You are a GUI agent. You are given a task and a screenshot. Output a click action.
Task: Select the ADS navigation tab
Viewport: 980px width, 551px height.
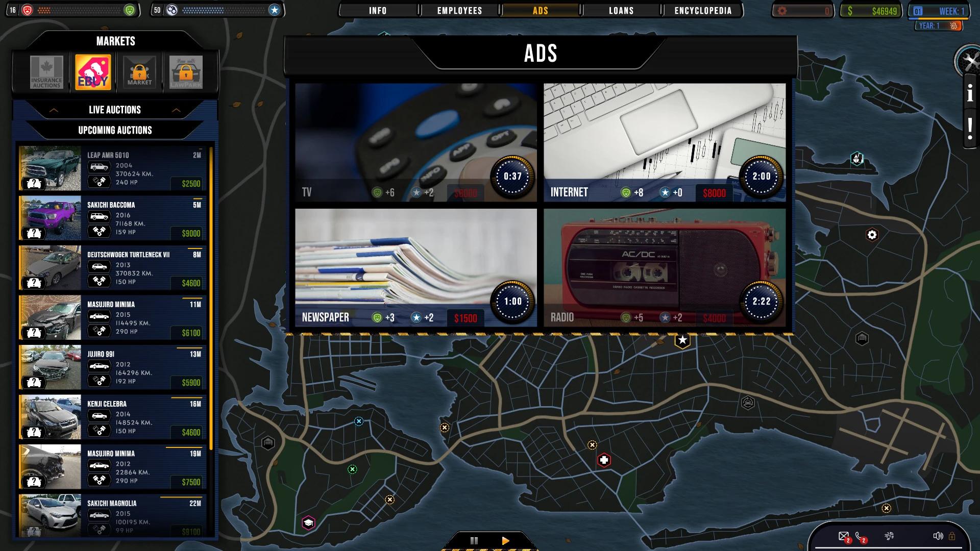pyautogui.click(x=541, y=10)
